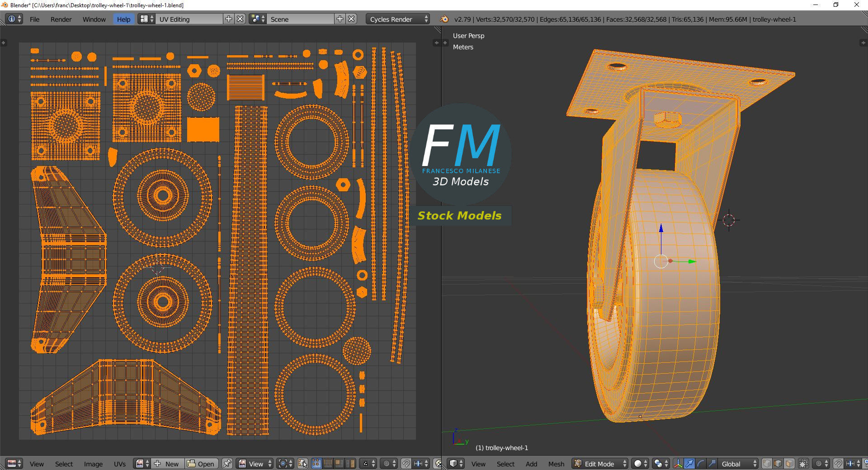Toggle the 3D manipulator widget
The width and height of the screenshot is (868, 470).
click(x=678, y=464)
